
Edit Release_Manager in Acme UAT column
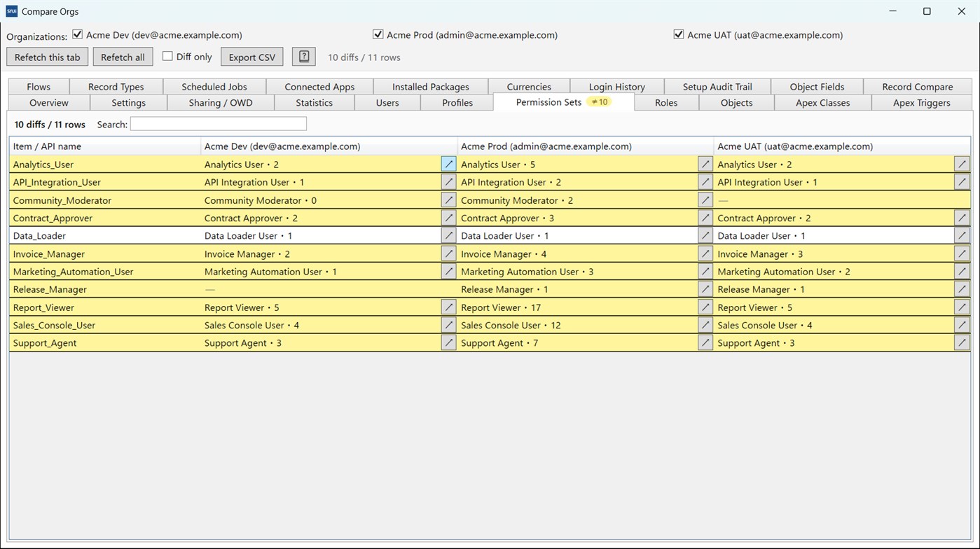962,289
